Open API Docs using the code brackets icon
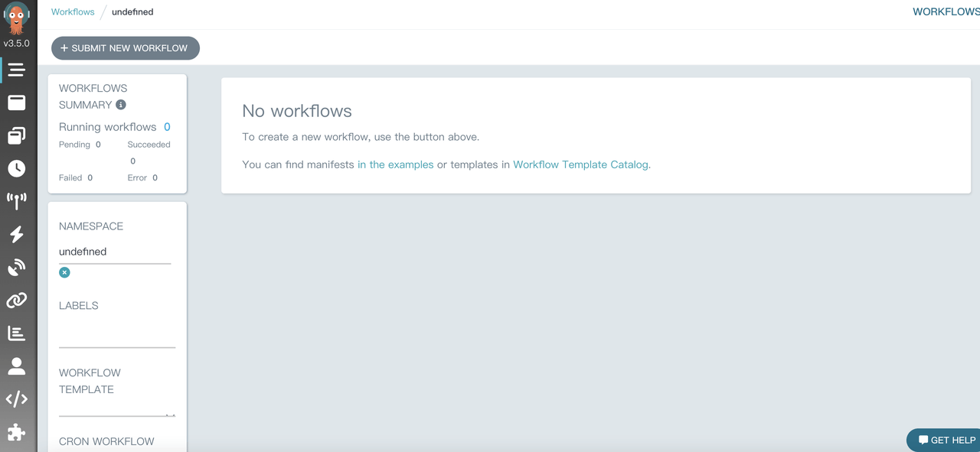The image size is (980, 452). pos(17,399)
